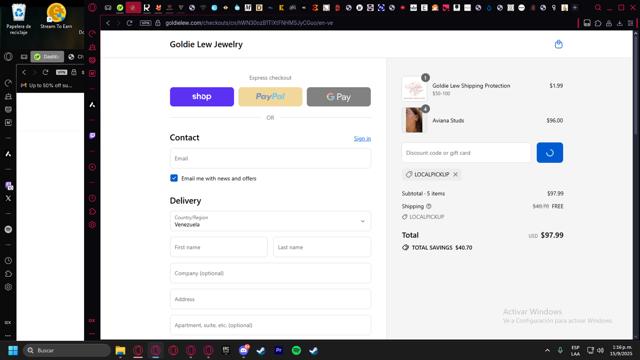
Task: Open volume control in system tray
Action: (x=600, y=350)
